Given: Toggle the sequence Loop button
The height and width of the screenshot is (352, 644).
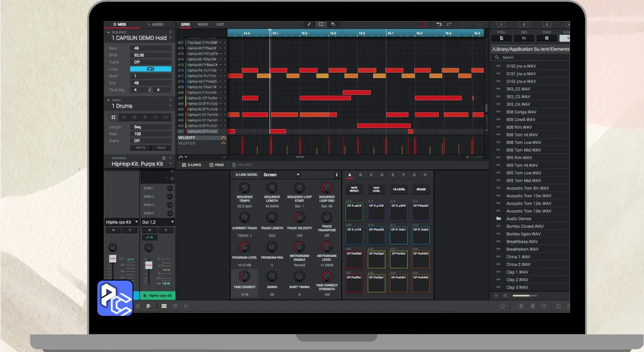Looking at the screenshot, I should 150,69.
